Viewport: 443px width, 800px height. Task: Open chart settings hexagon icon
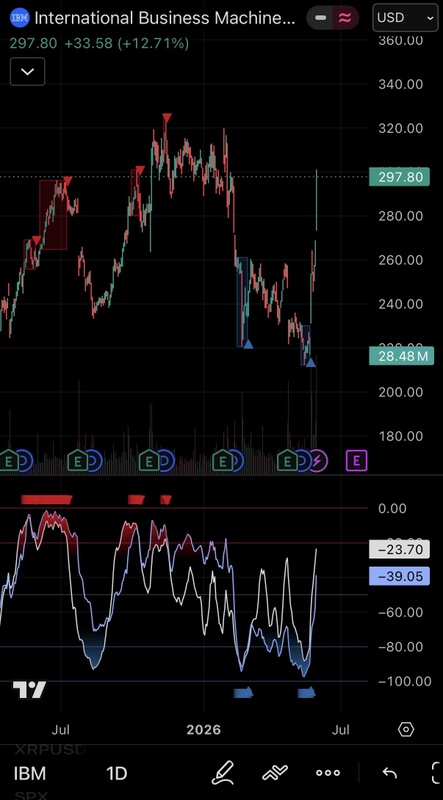pyautogui.click(x=406, y=730)
